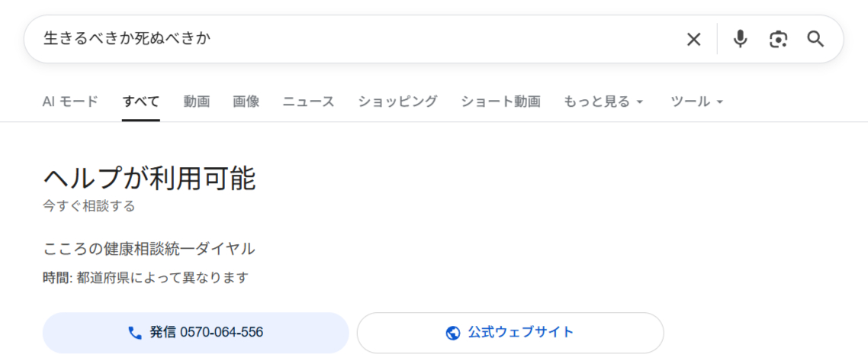Open the 公式ウェブサイト button
Screen dimensions: 868x361
point(510,333)
